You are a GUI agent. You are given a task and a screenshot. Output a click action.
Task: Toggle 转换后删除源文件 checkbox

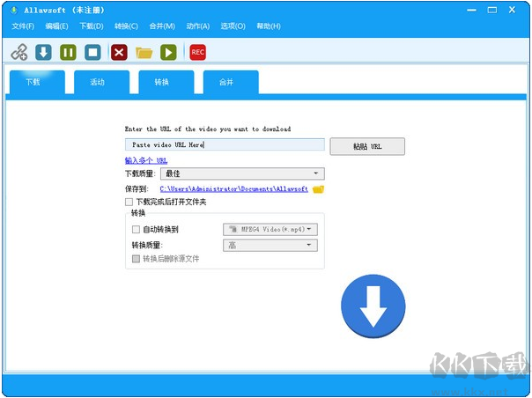pyautogui.click(x=136, y=259)
